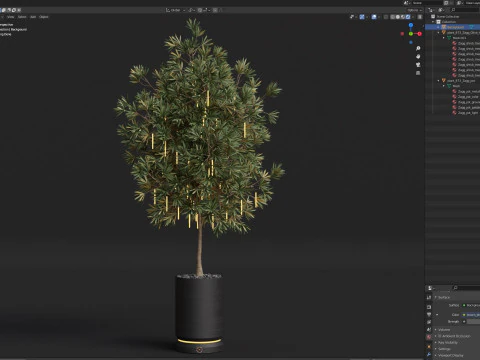Open the shading options dropdown arrow
This screenshot has width=480, height=360.
(413, 17)
